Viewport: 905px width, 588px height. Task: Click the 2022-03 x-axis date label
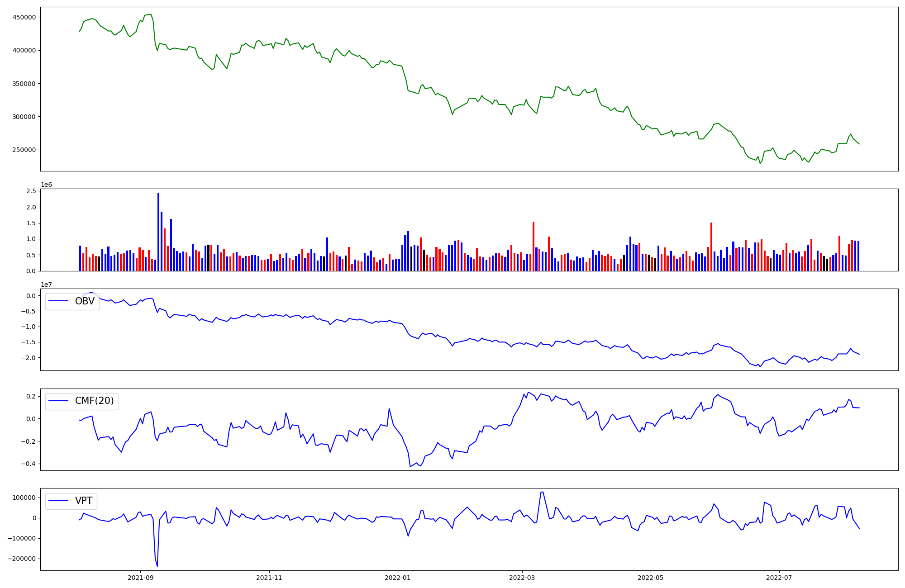pos(522,578)
